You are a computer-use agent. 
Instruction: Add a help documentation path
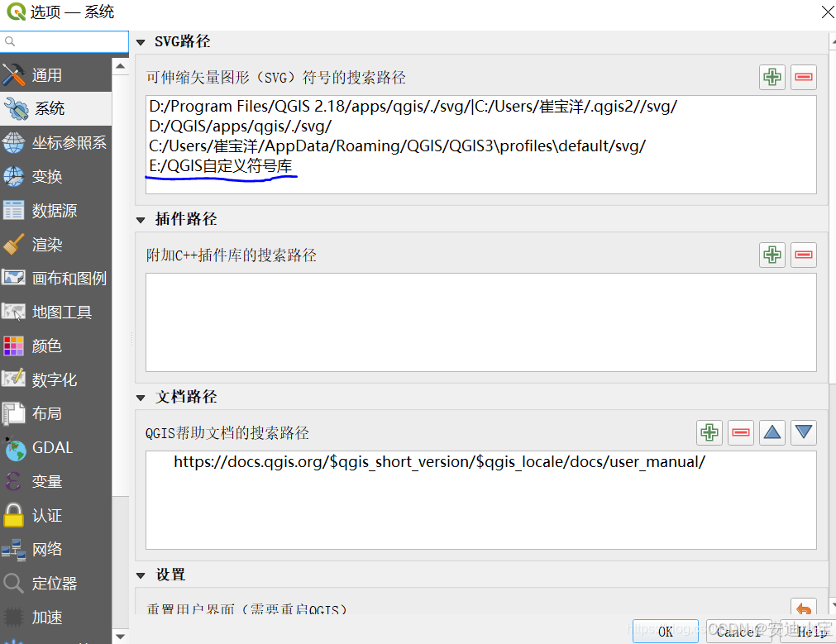click(x=709, y=432)
